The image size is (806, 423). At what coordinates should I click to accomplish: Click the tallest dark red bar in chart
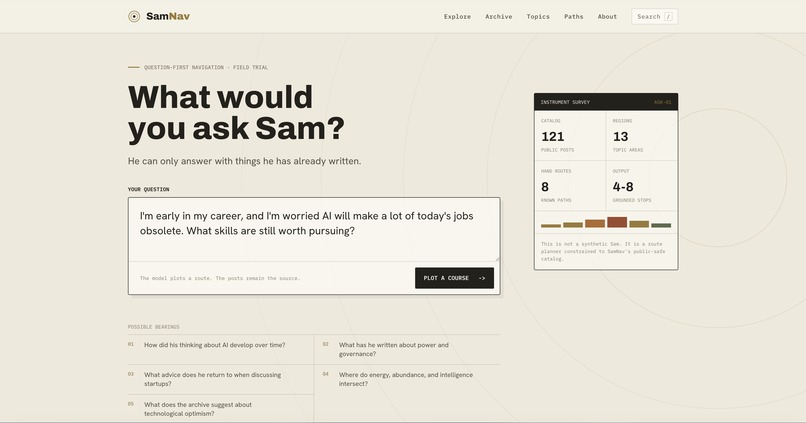617,222
